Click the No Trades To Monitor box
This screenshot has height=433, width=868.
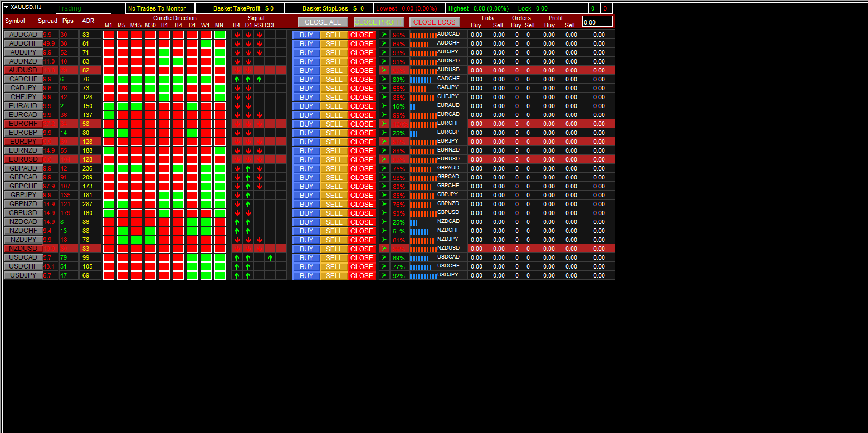160,8
